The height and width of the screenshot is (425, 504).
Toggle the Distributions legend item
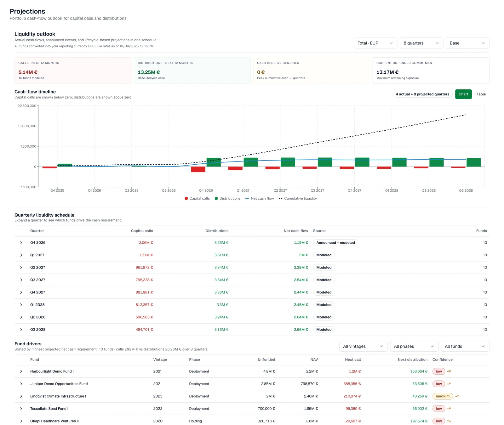227,199
